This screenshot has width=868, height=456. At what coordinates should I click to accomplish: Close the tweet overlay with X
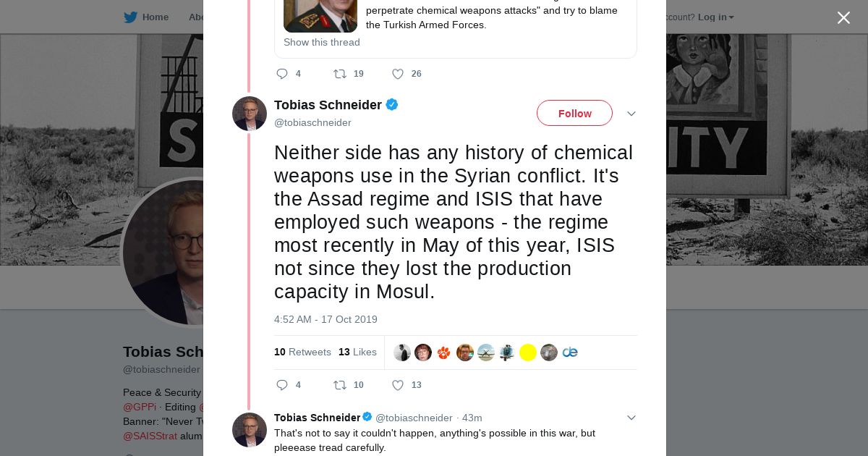(x=843, y=18)
